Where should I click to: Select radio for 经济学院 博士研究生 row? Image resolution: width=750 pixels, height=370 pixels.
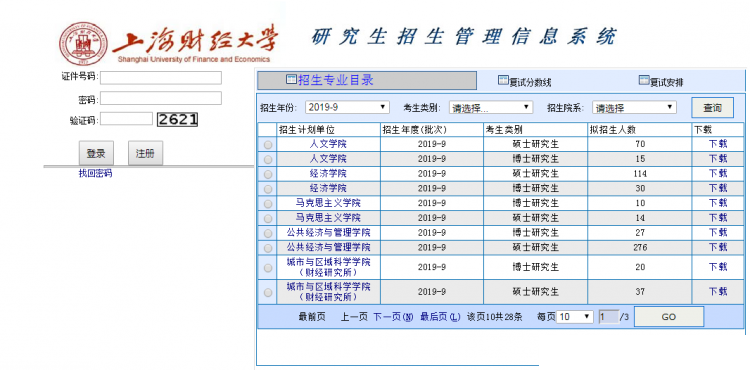pos(268,189)
